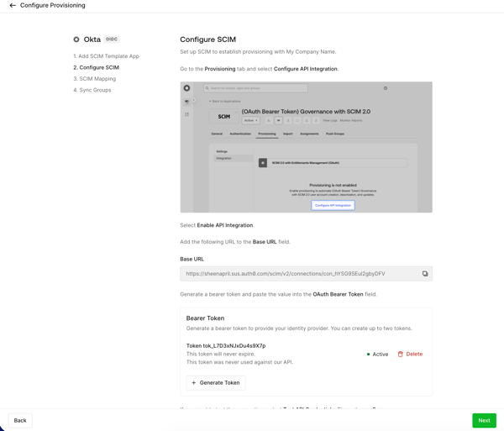The image size is (504, 431).
Task: Click the Configure SCIM heading
Action: point(208,39)
